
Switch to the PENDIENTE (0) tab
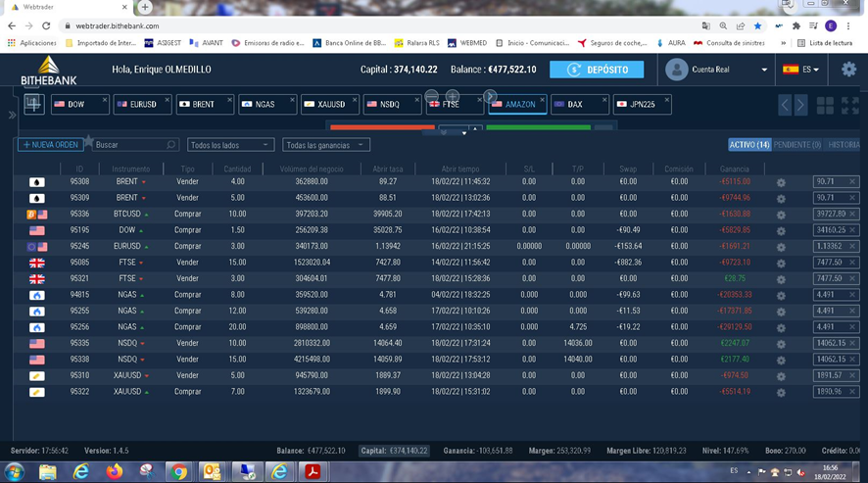click(x=797, y=145)
